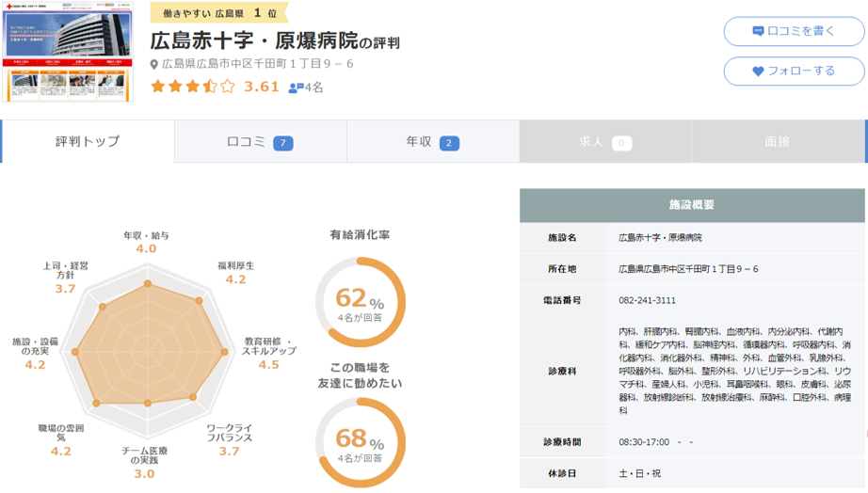The image size is (868, 493).
Task: Click the hospital website thumbnail image
Action: (x=68, y=53)
